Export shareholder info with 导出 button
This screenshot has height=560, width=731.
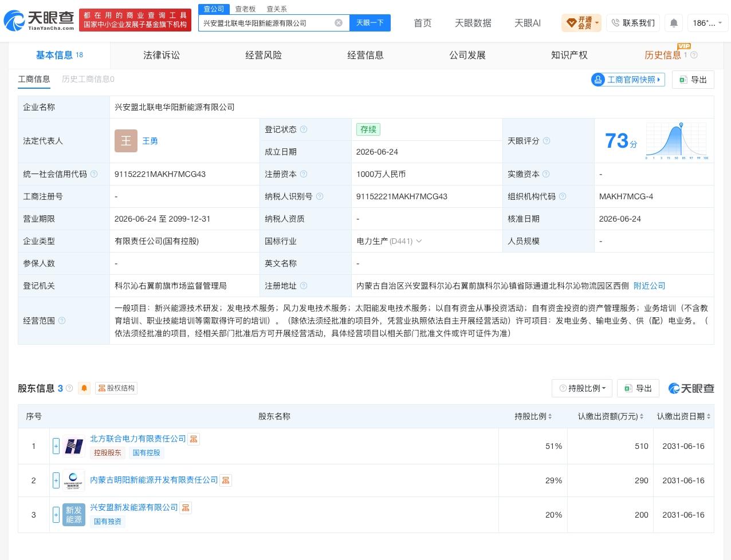pos(638,388)
